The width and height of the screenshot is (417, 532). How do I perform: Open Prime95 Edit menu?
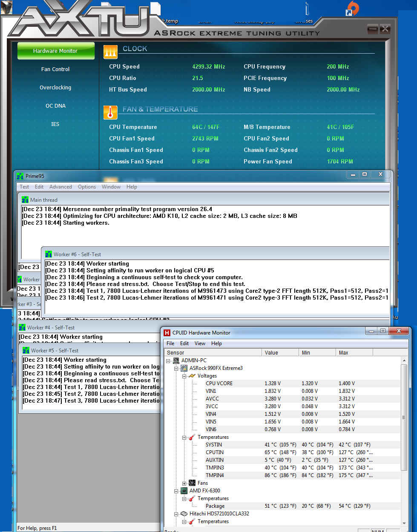click(x=39, y=187)
